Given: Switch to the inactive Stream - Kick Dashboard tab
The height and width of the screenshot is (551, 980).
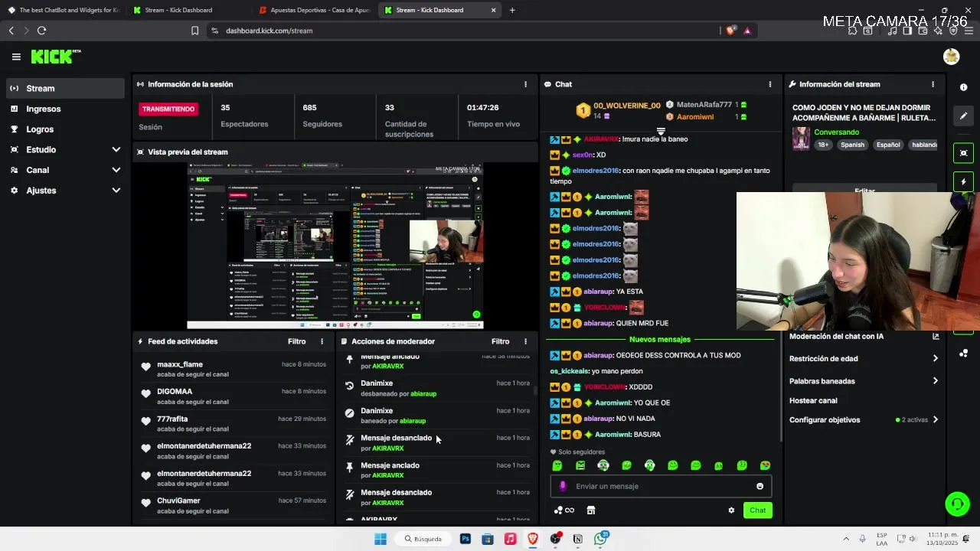Looking at the screenshot, I should click(x=188, y=10).
